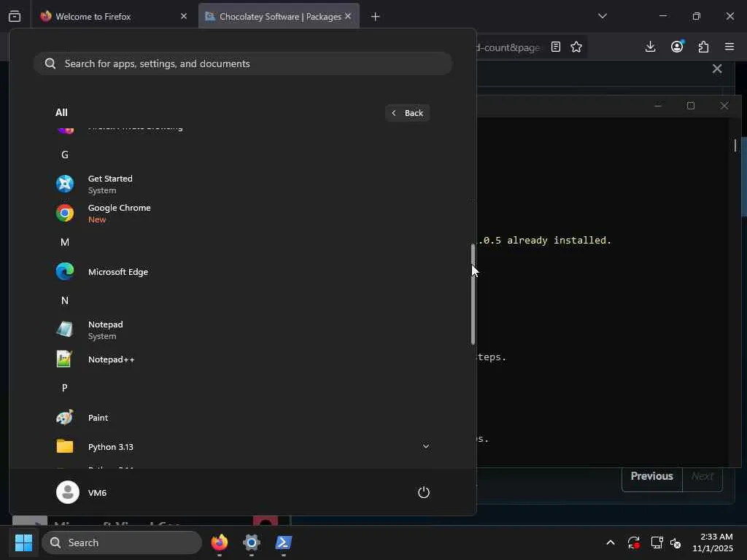Click Windows Update tray icon
The height and width of the screenshot is (560, 747).
pyautogui.click(x=634, y=542)
